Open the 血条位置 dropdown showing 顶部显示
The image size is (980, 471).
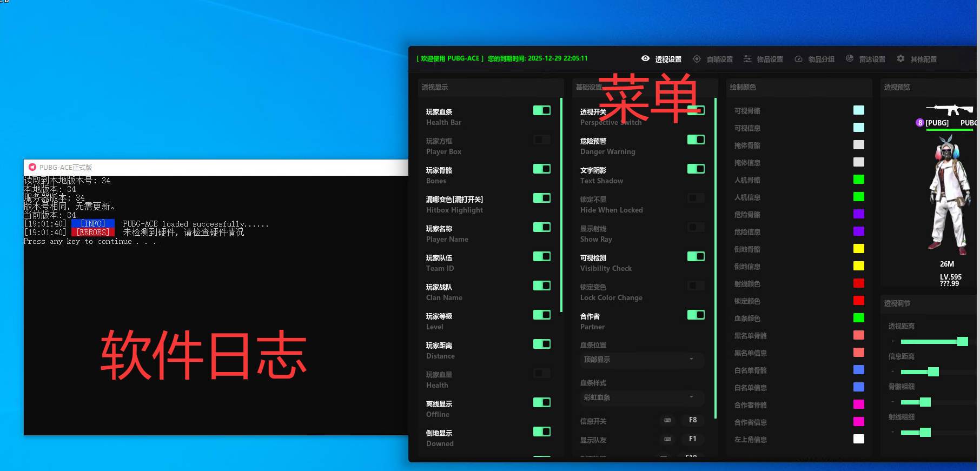pyautogui.click(x=641, y=360)
